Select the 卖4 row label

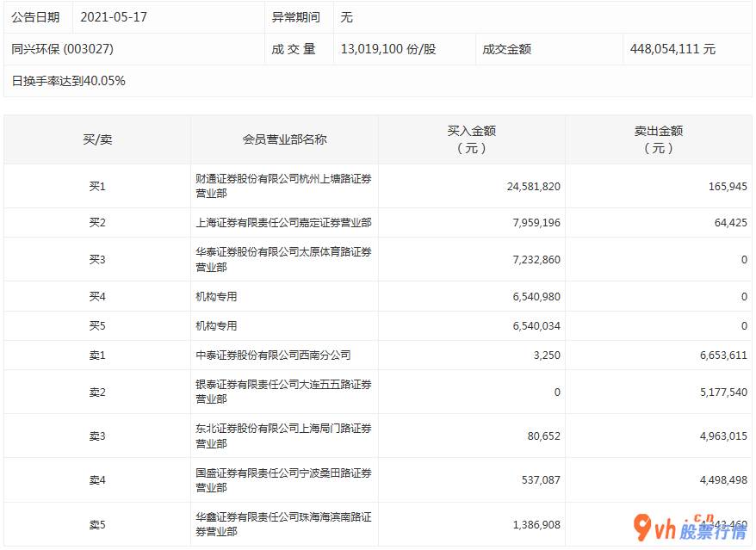tap(97, 479)
